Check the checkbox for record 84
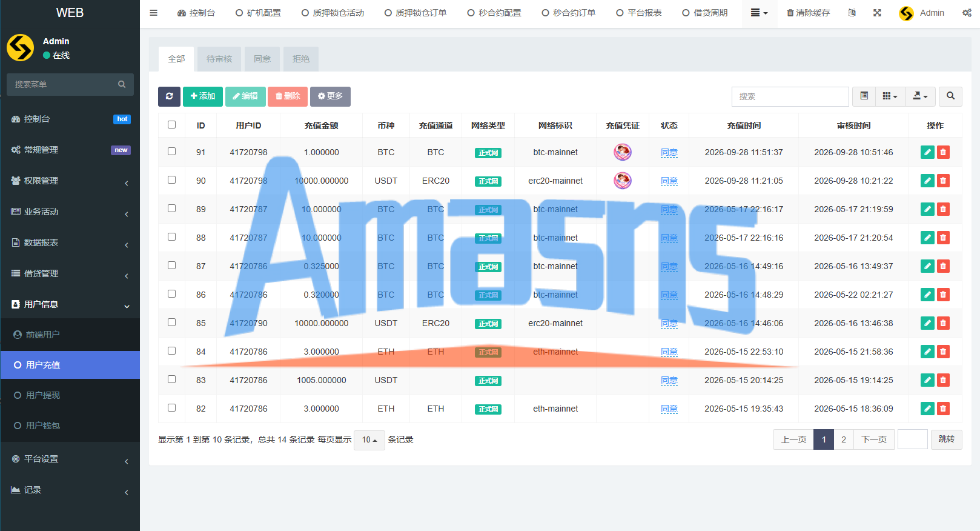 [172, 351]
